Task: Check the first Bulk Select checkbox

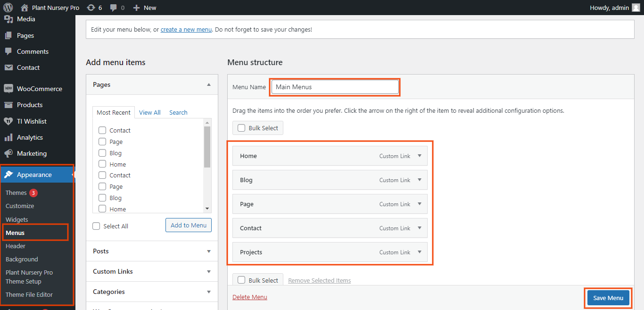Action: click(x=241, y=128)
